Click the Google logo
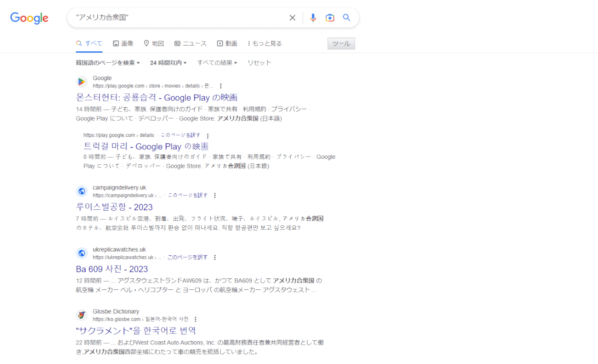 (x=29, y=18)
